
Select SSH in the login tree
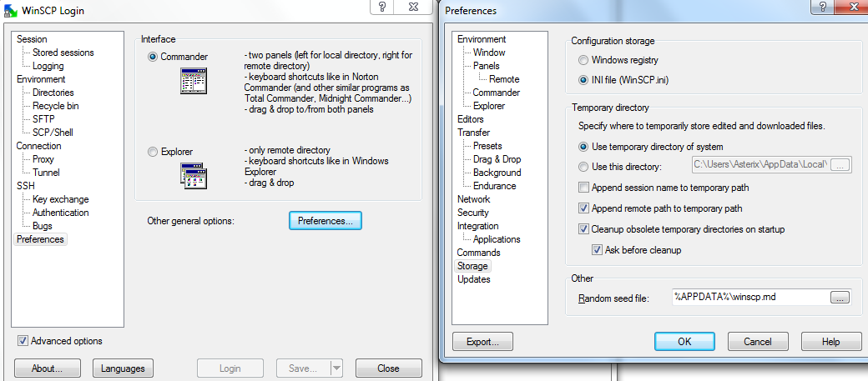click(26, 186)
